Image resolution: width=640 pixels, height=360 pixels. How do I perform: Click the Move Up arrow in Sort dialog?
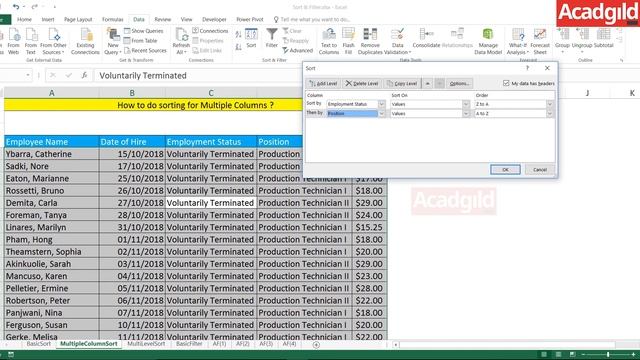(x=427, y=83)
